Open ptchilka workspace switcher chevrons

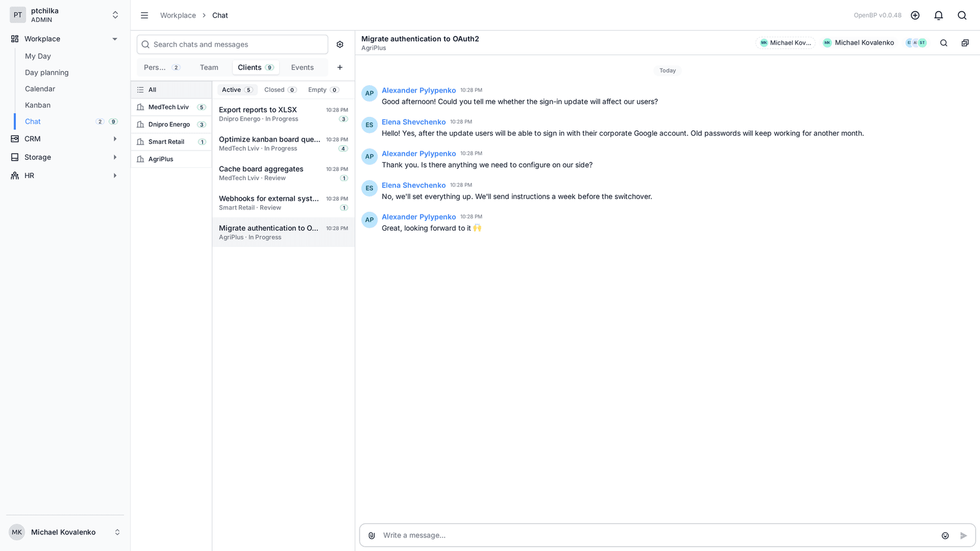[115, 15]
